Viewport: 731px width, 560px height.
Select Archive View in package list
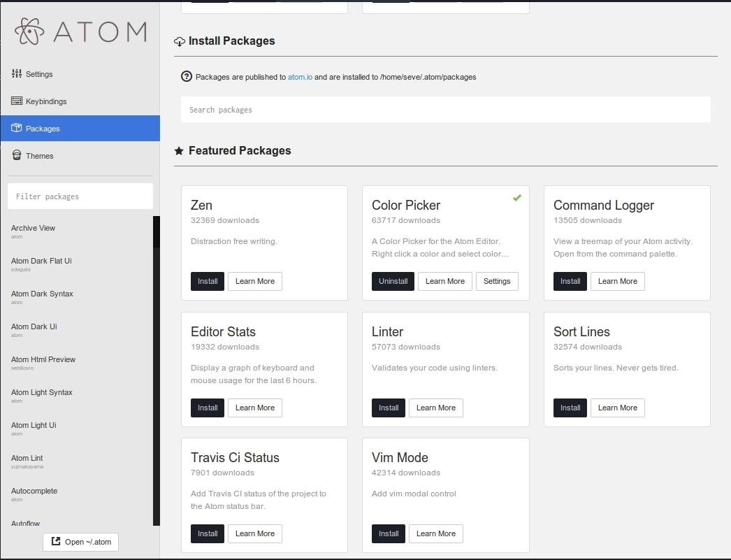pos(33,228)
